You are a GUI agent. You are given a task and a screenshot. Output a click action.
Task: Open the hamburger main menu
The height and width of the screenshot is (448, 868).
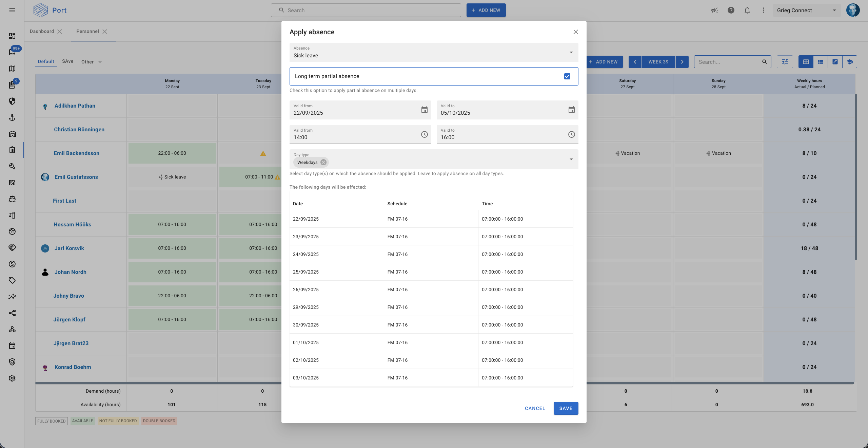[12, 10]
